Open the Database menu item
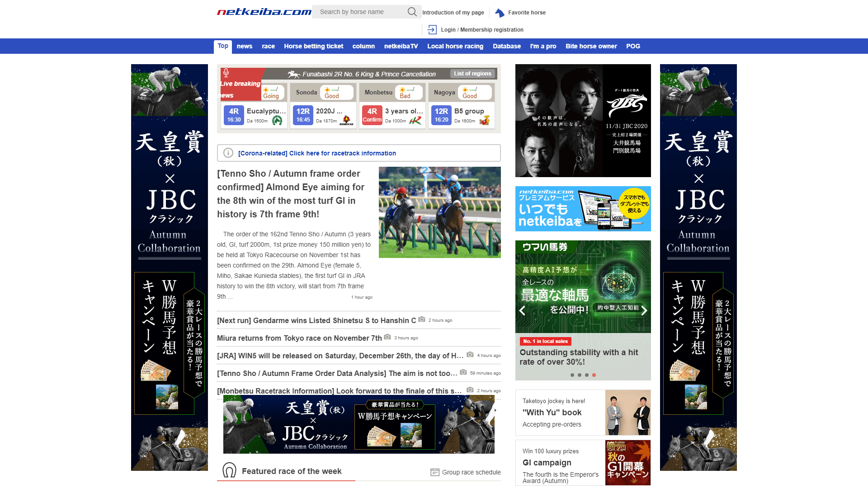The height and width of the screenshot is (488, 868). [x=506, y=46]
